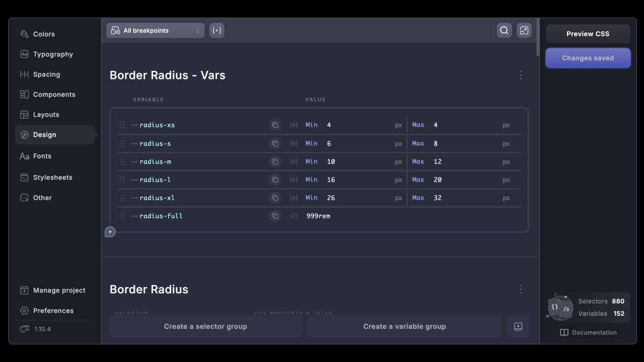The image size is (644, 362).
Task: Open the Layouts section
Action: (55, 115)
